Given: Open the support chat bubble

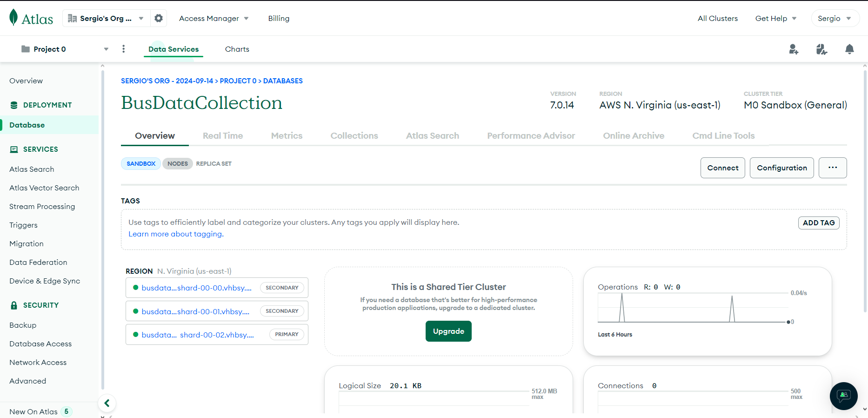Looking at the screenshot, I should point(844,396).
